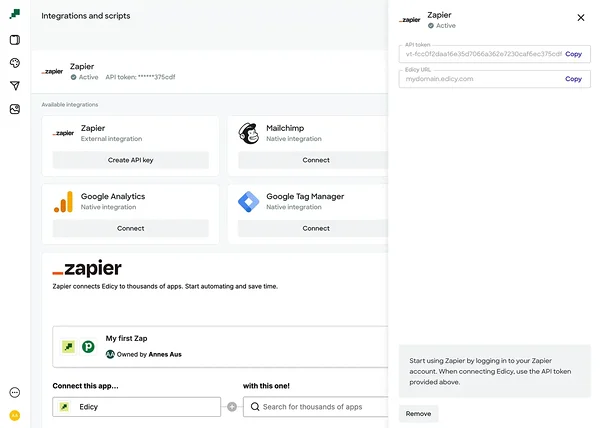Connect Google Analytics integration
This screenshot has width=600, height=428.
(130, 228)
